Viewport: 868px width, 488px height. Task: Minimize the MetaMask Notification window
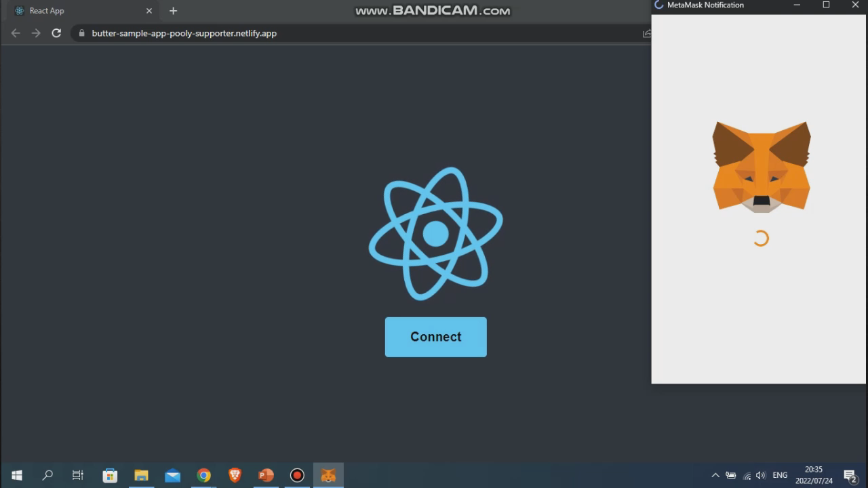(797, 5)
